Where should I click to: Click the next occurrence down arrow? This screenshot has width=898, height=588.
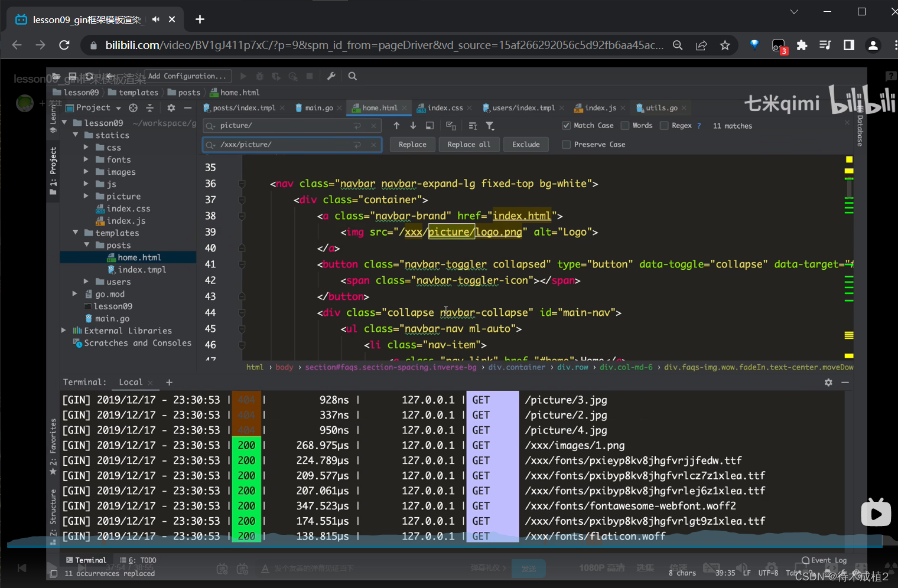413,126
